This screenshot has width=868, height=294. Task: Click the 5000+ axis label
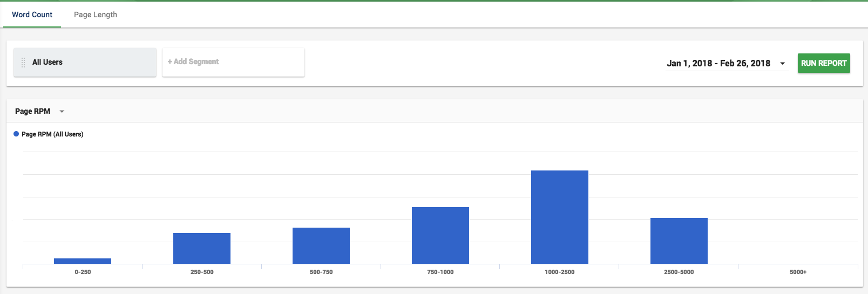point(798,272)
